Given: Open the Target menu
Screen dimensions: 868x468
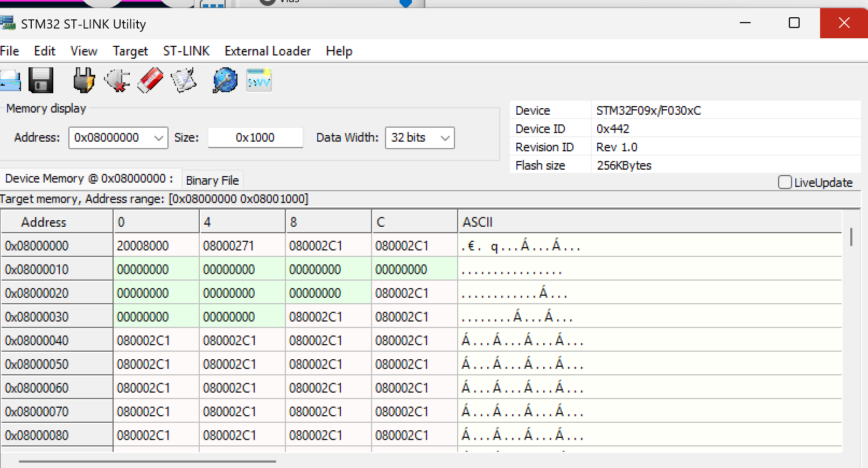Looking at the screenshot, I should click(130, 51).
